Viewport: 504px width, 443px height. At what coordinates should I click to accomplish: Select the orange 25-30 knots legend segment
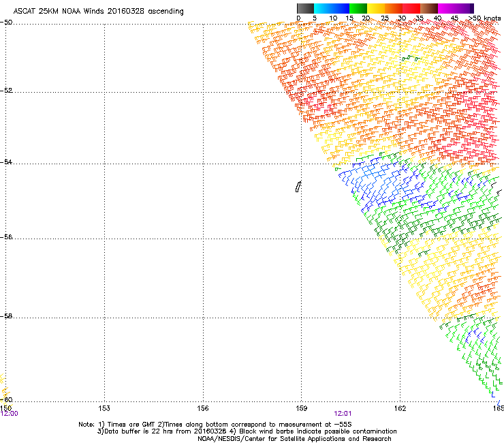pyautogui.click(x=394, y=8)
